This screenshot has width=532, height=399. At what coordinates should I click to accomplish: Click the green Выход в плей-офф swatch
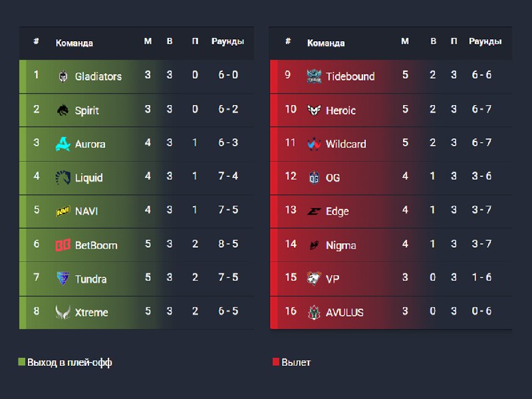[x=22, y=362]
